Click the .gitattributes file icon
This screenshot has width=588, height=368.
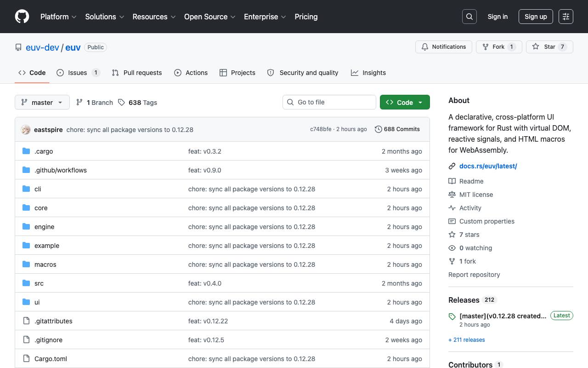[26, 321]
